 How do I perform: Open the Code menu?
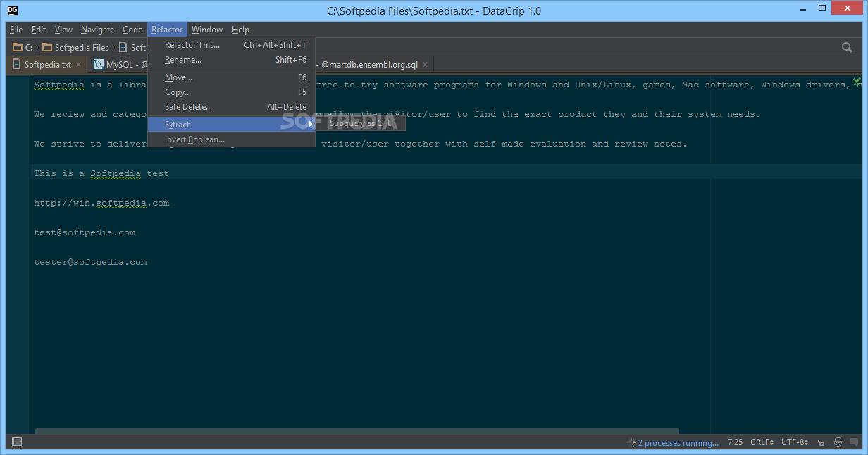pyautogui.click(x=132, y=30)
